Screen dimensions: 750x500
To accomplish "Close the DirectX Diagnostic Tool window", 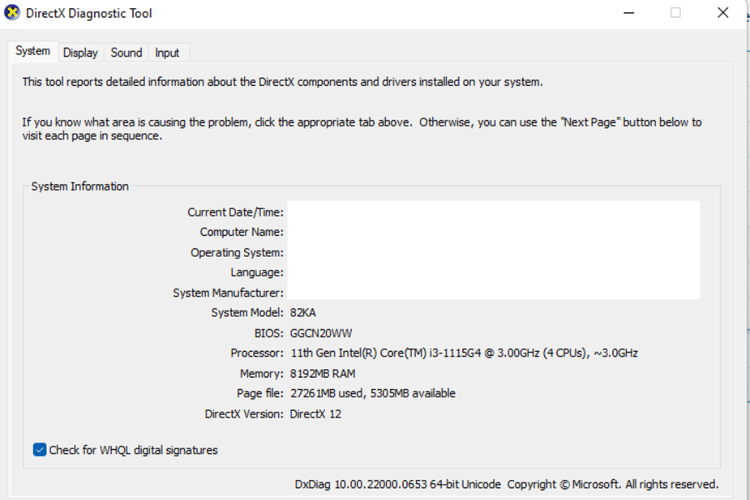I will (x=722, y=13).
